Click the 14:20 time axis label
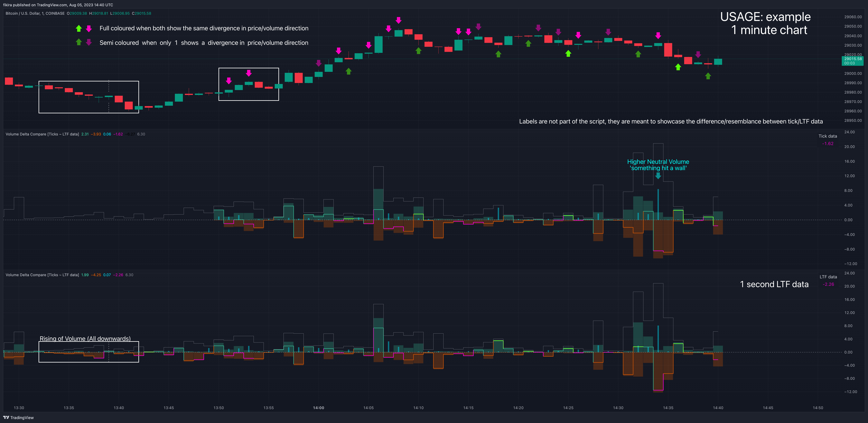868x423 pixels. coord(518,408)
